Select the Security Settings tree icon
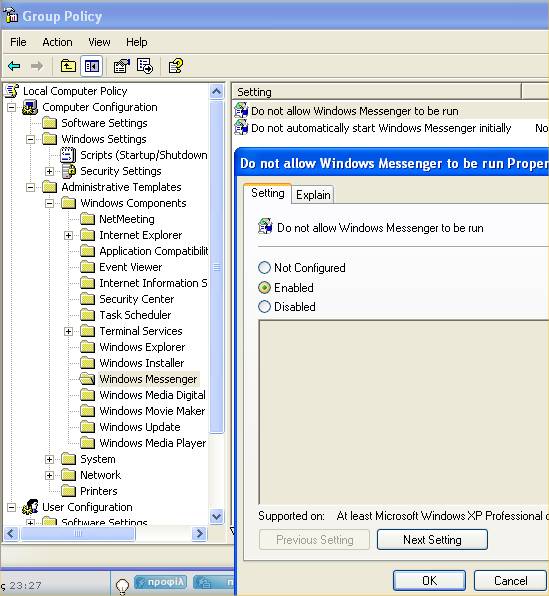This screenshot has width=549, height=596. click(x=69, y=171)
